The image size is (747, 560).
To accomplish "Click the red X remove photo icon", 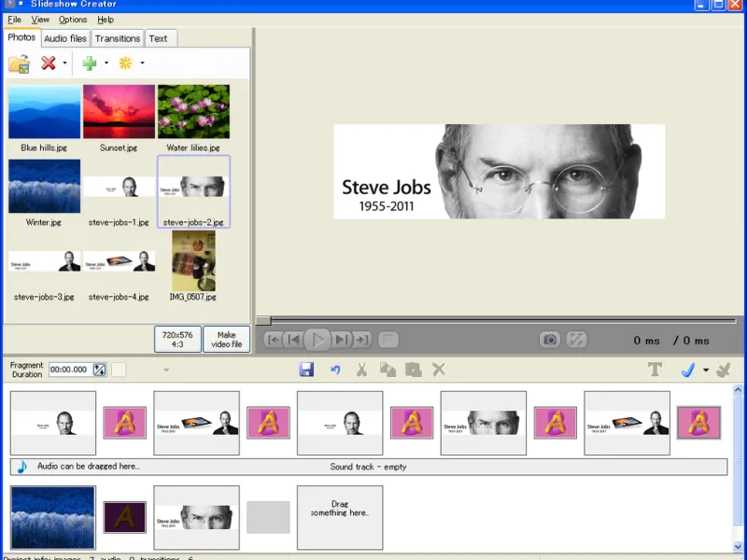I will pyautogui.click(x=49, y=63).
